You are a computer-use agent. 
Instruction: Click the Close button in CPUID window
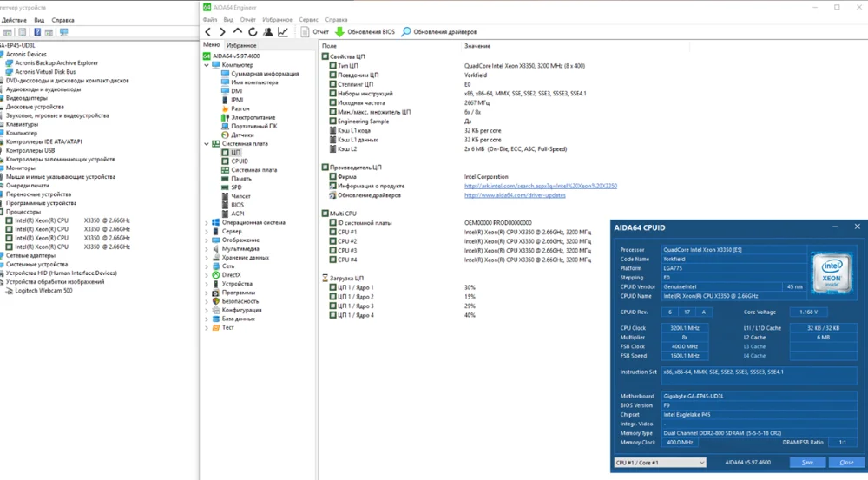[846, 463]
